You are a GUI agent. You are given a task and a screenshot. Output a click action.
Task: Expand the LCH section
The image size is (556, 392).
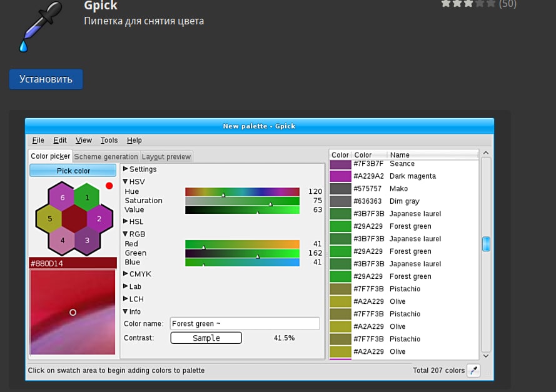point(133,299)
